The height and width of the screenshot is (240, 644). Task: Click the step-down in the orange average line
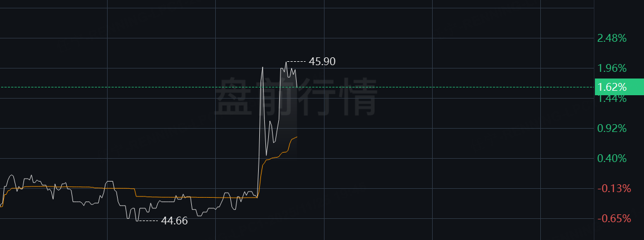(135, 193)
